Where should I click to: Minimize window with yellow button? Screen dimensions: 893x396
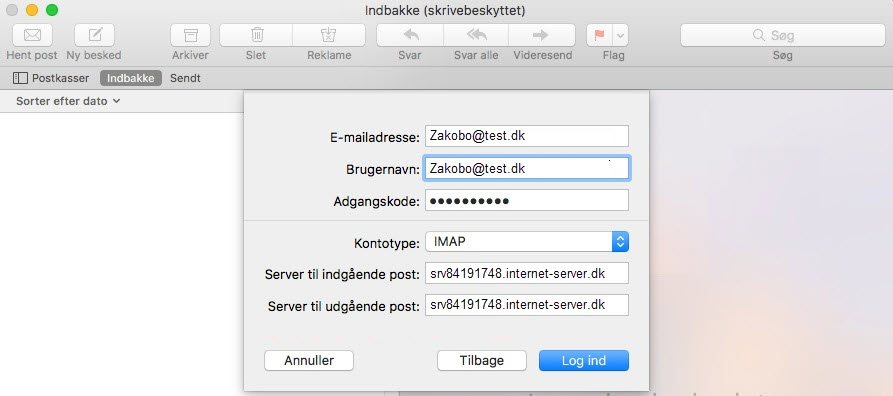pos(32,10)
